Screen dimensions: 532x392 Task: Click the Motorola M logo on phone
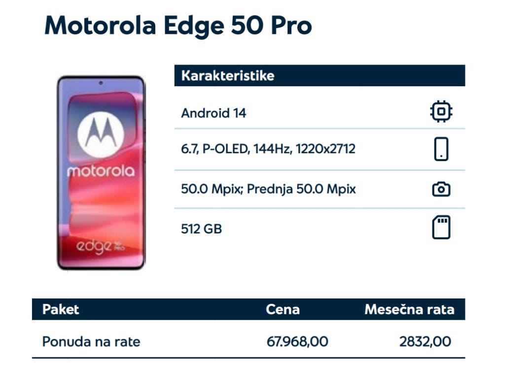click(101, 134)
